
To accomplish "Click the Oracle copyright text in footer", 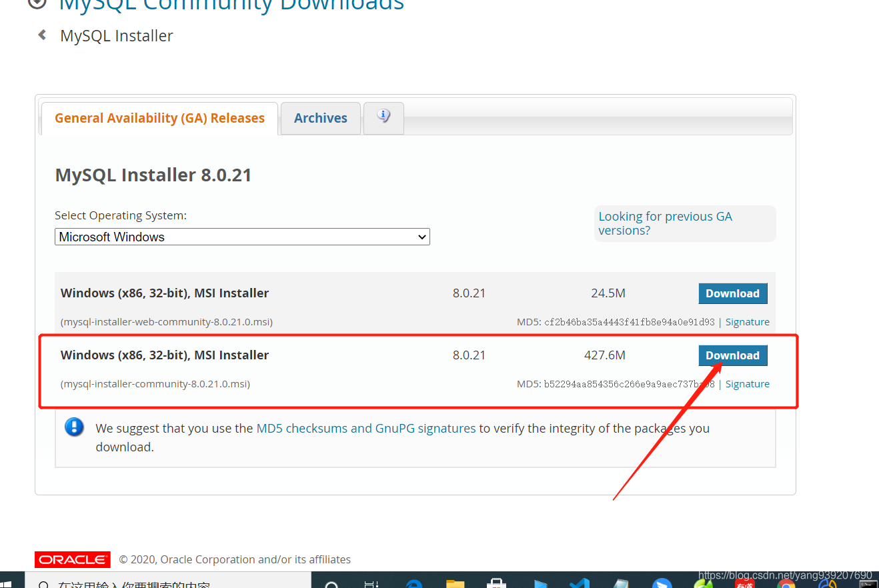I will pyautogui.click(x=235, y=559).
